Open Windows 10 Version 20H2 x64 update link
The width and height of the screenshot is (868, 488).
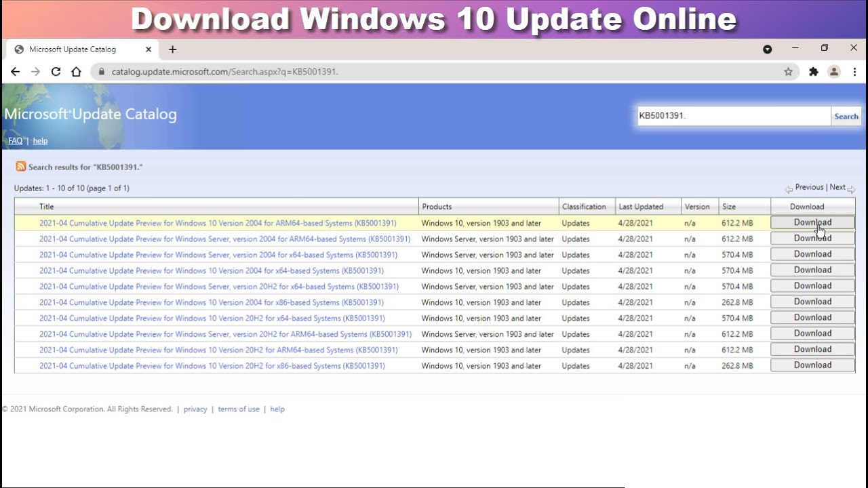click(x=212, y=318)
